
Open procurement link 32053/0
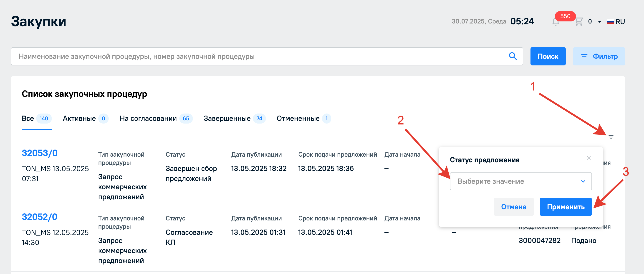[x=40, y=153]
